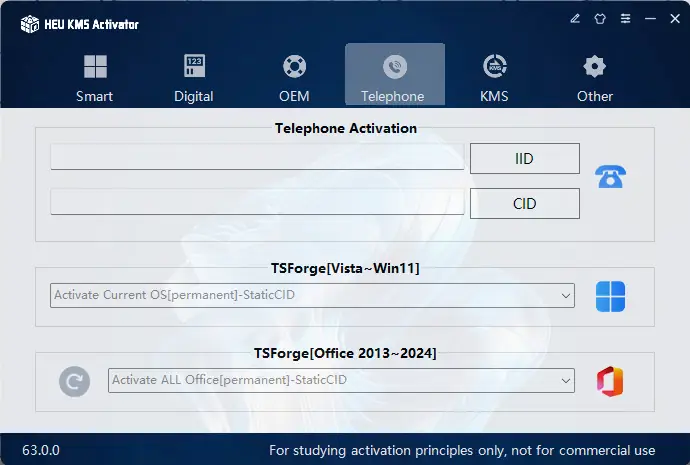This screenshot has width=690, height=465.
Task: Go to the KMS tab
Action: point(495,78)
